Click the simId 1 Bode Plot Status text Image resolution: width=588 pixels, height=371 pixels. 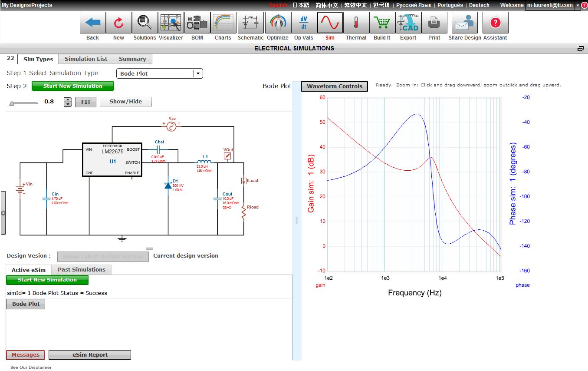[57, 293]
